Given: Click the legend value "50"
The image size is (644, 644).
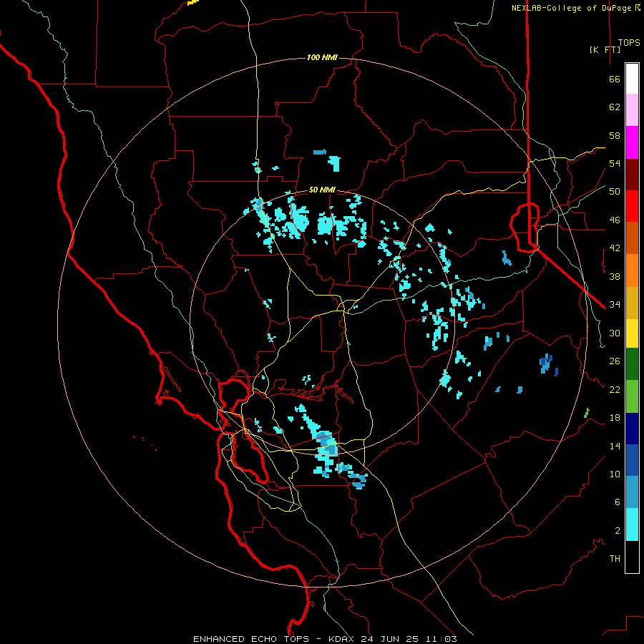Looking at the screenshot, I should pos(615,191).
